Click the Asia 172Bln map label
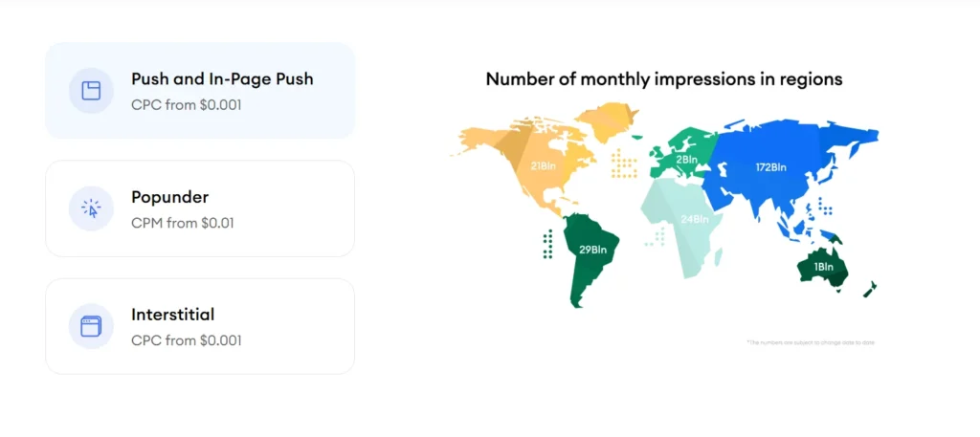The width and height of the screenshot is (980, 437). click(x=770, y=167)
